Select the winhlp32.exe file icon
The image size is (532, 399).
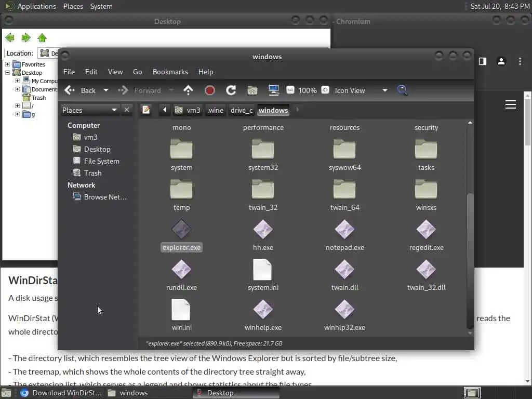pos(344,310)
